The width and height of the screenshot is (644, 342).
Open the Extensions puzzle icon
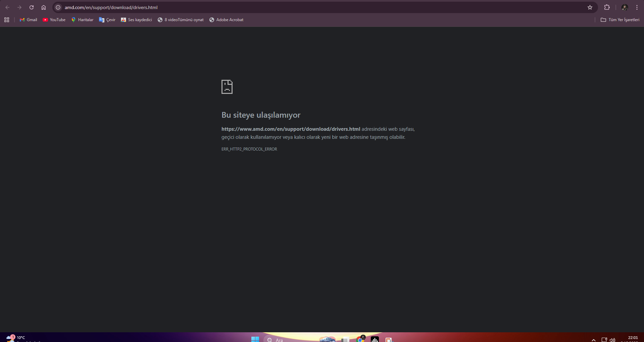point(607,7)
